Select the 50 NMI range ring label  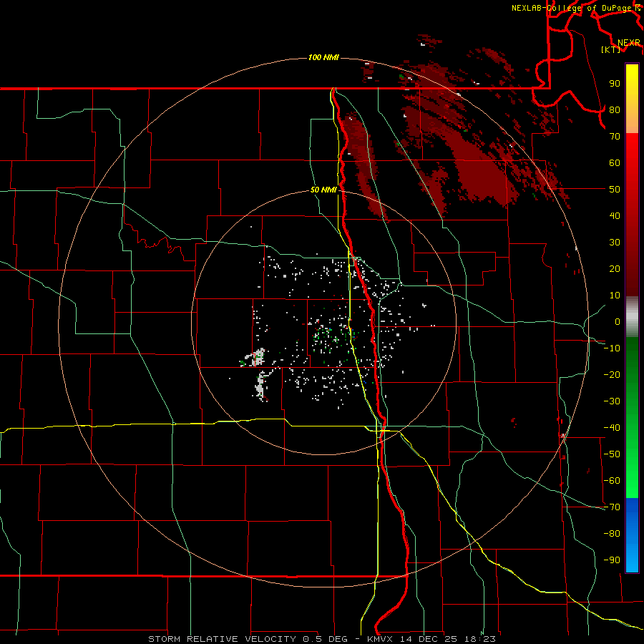323,190
